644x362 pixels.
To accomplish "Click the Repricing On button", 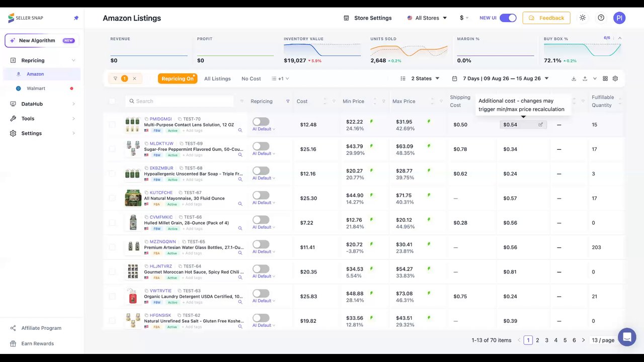I will click(x=177, y=78).
